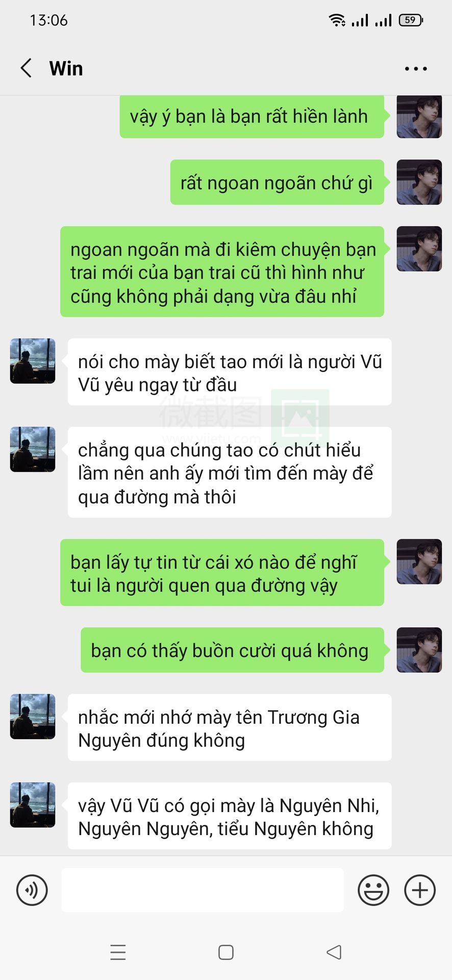Go back using the left chevron arrow
The width and height of the screenshot is (452, 980).
(26, 68)
